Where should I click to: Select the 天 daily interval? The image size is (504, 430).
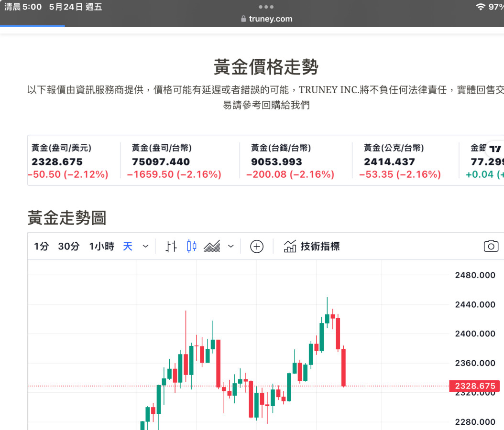(x=128, y=247)
